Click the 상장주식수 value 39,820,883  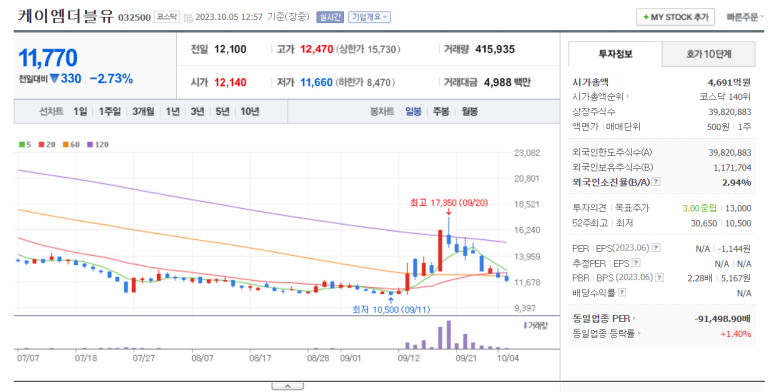tap(730, 112)
